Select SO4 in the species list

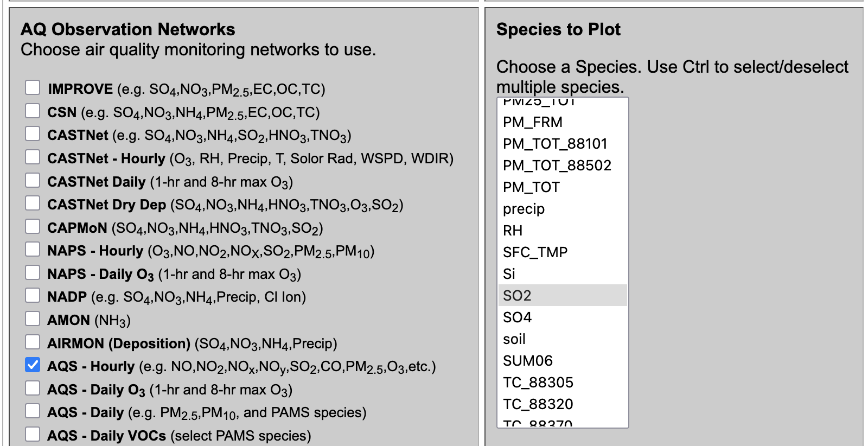[563, 317]
